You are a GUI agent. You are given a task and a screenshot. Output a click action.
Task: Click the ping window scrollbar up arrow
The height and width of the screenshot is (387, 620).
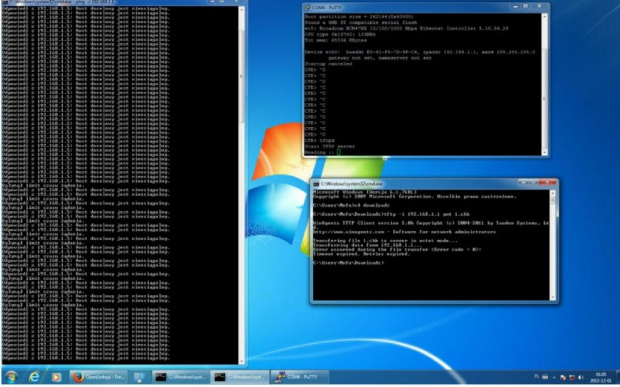241,9
